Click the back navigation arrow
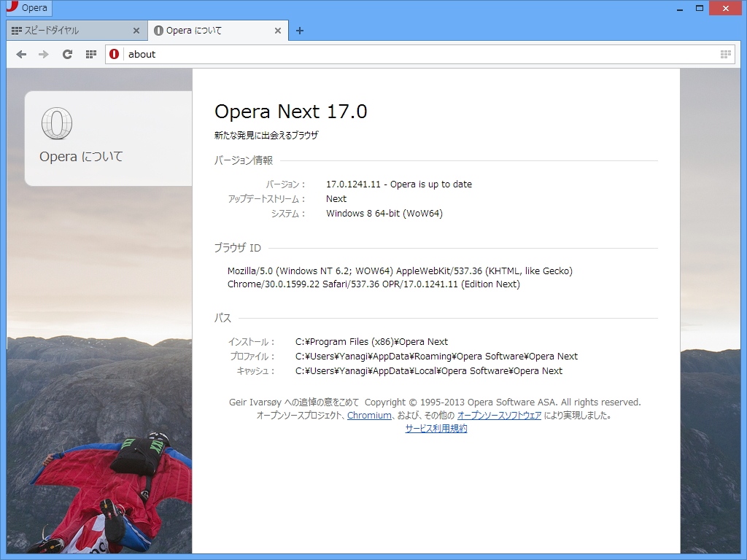The width and height of the screenshot is (747, 560). click(21, 54)
